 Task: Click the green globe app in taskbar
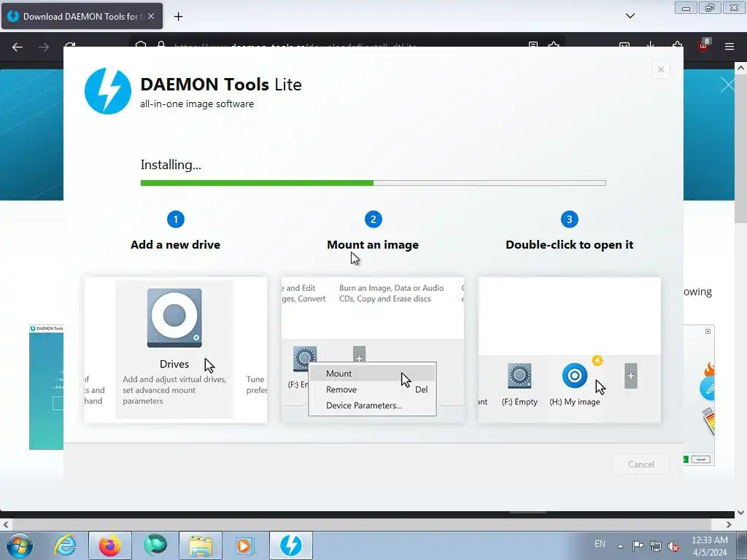pos(155,545)
